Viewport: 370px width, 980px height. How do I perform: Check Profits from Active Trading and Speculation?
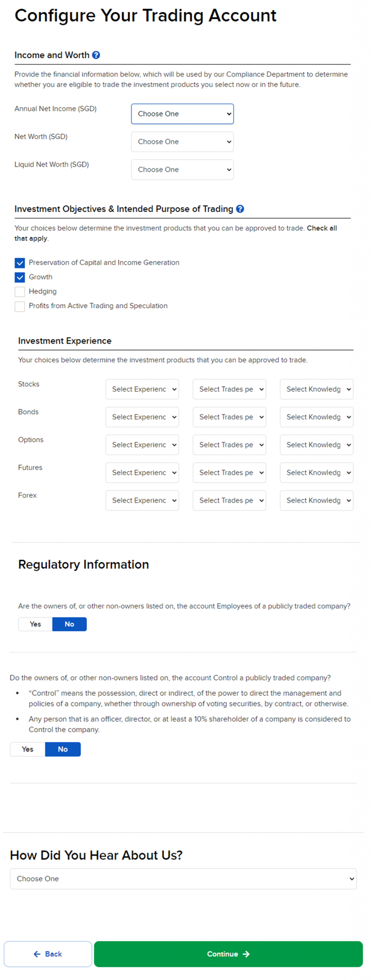pyautogui.click(x=20, y=306)
